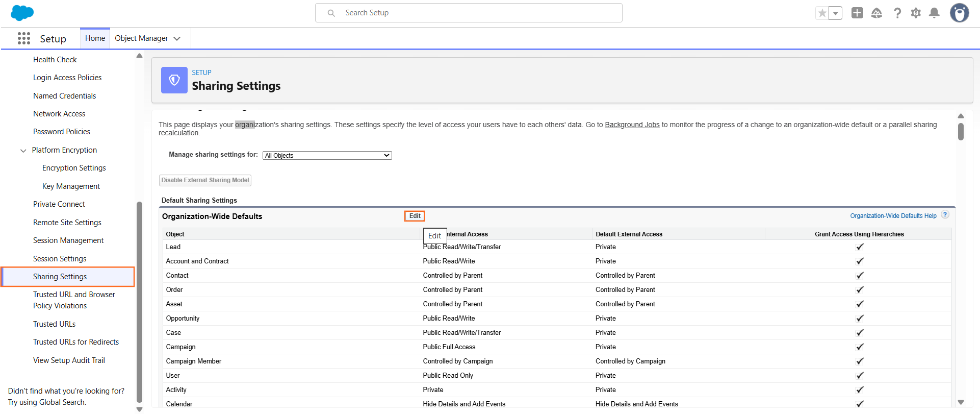Click the Sharing Settings shield icon
Viewport: 980px width, 414px height.
pos(174,80)
